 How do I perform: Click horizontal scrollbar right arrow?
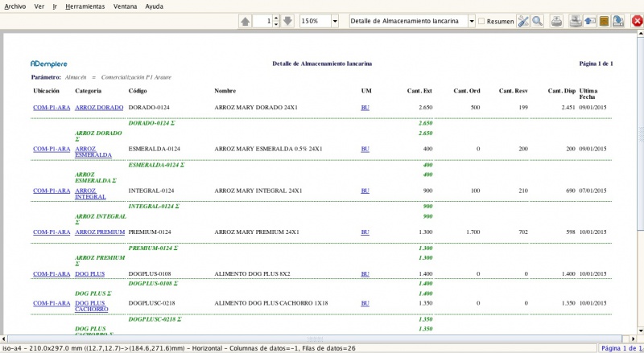pos(634,339)
